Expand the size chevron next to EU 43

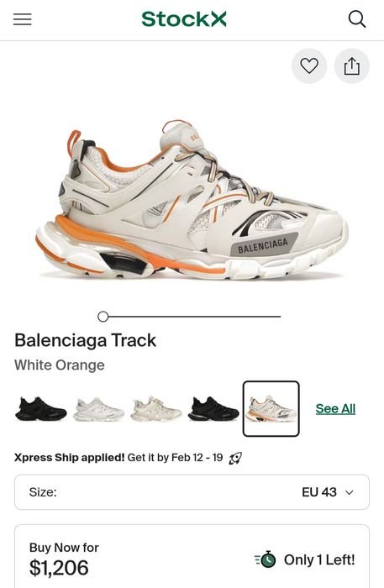click(x=350, y=492)
